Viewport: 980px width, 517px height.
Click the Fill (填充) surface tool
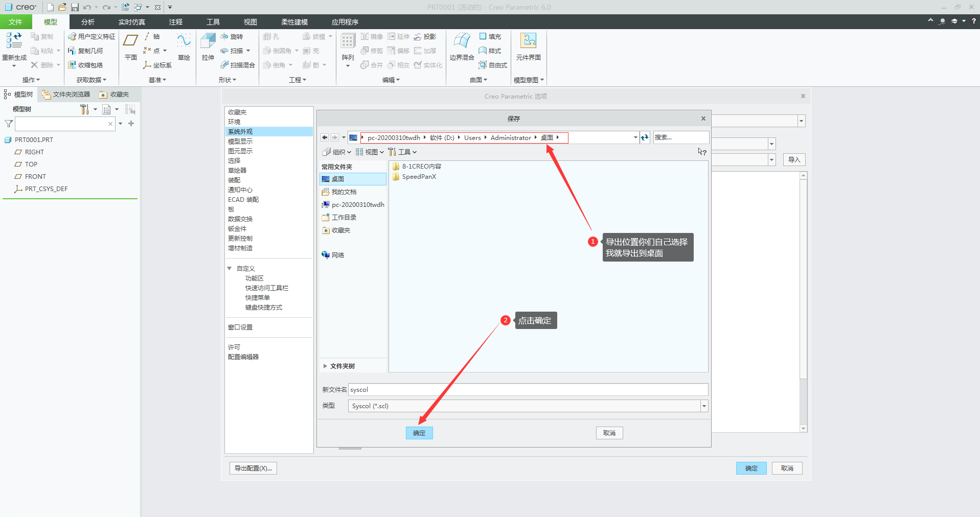490,36
